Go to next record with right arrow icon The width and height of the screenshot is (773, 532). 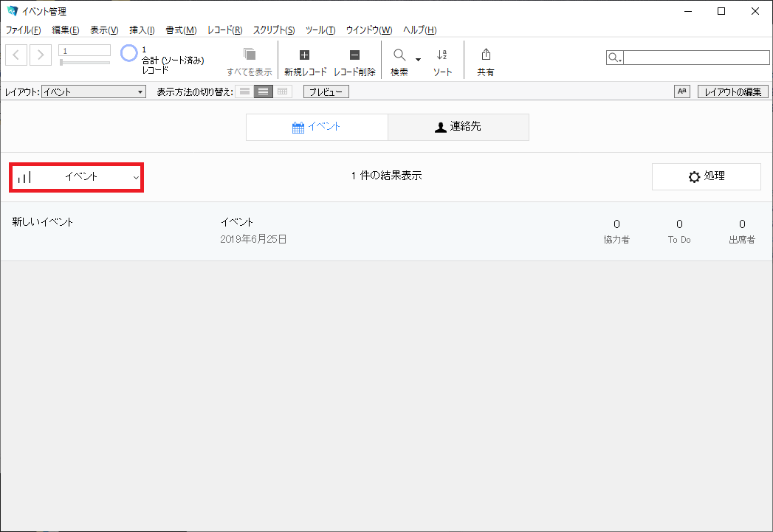coord(41,55)
